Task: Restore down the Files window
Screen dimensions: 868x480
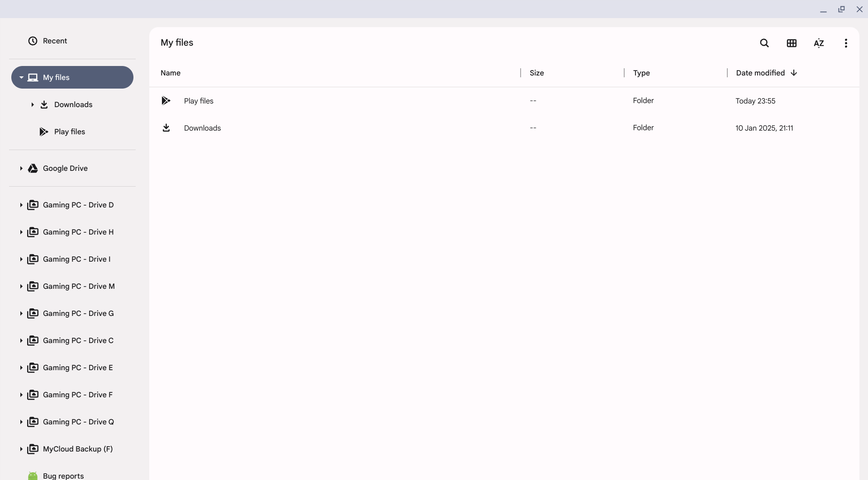Action: coord(841,9)
